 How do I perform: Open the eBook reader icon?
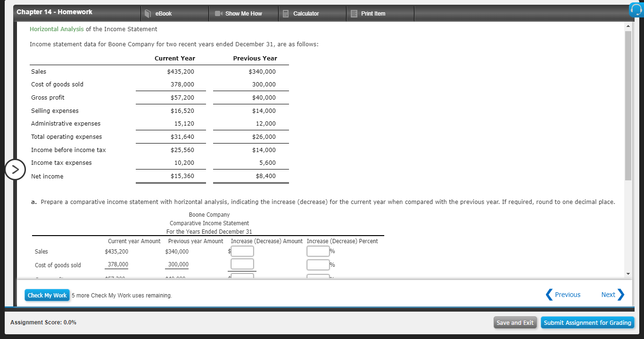(x=147, y=13)
